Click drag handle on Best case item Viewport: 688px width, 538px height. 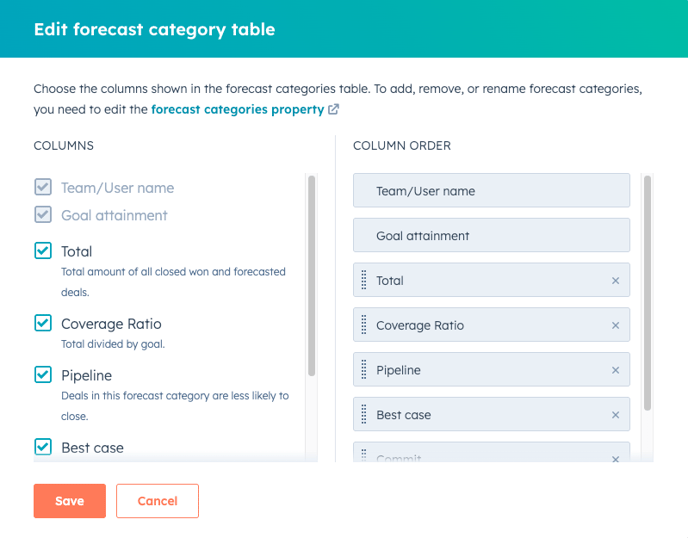[x=364, y=414]
